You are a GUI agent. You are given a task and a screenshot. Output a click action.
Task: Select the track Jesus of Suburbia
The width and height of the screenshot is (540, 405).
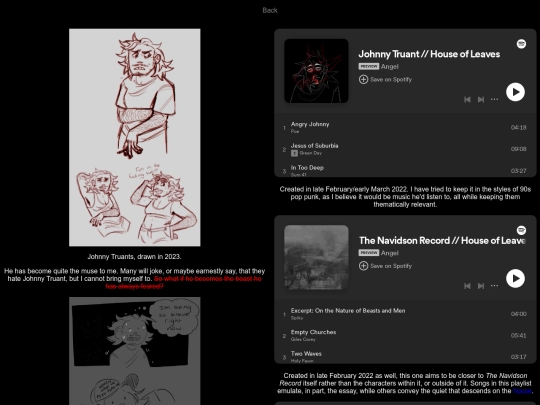(x=405, y=149)
